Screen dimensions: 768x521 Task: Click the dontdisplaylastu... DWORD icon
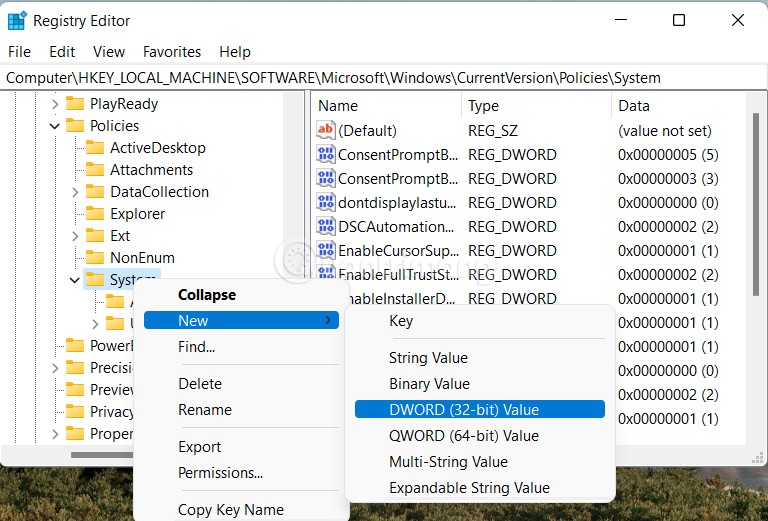326,202
